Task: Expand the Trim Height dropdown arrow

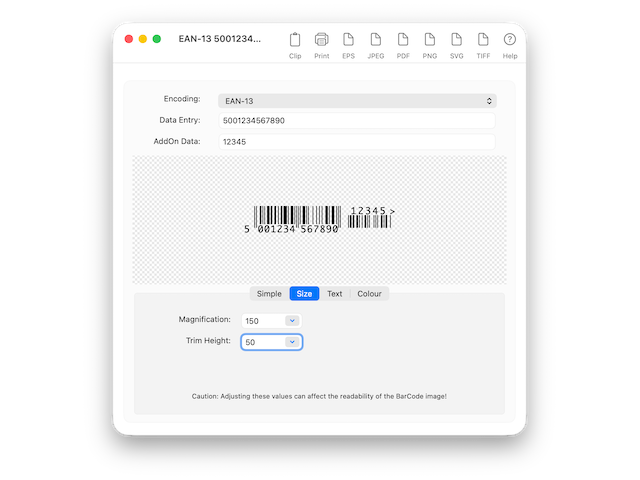Action: point(291,342)
